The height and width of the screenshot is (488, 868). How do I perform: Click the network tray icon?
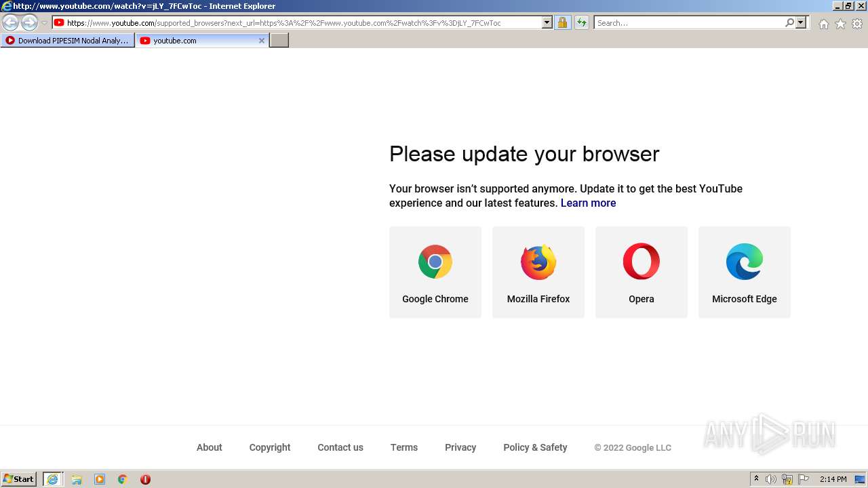pos(787,479)
